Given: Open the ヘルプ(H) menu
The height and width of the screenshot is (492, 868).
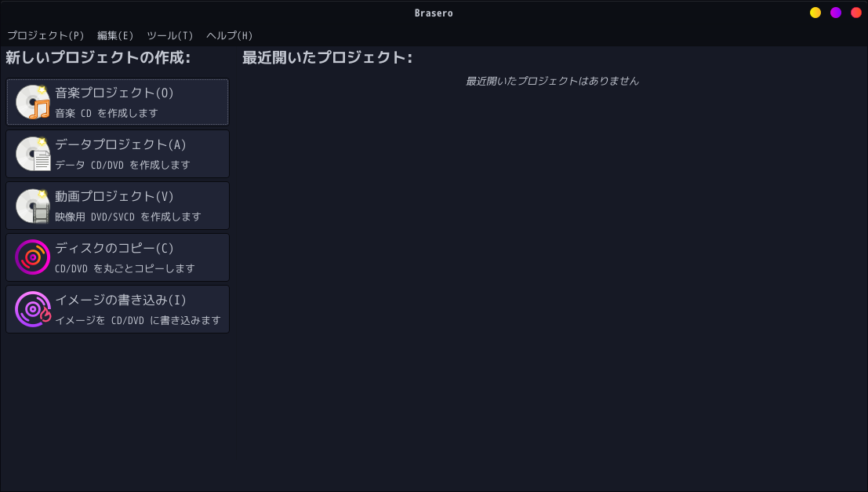Looking at the screenshot, I should [229, 35].
